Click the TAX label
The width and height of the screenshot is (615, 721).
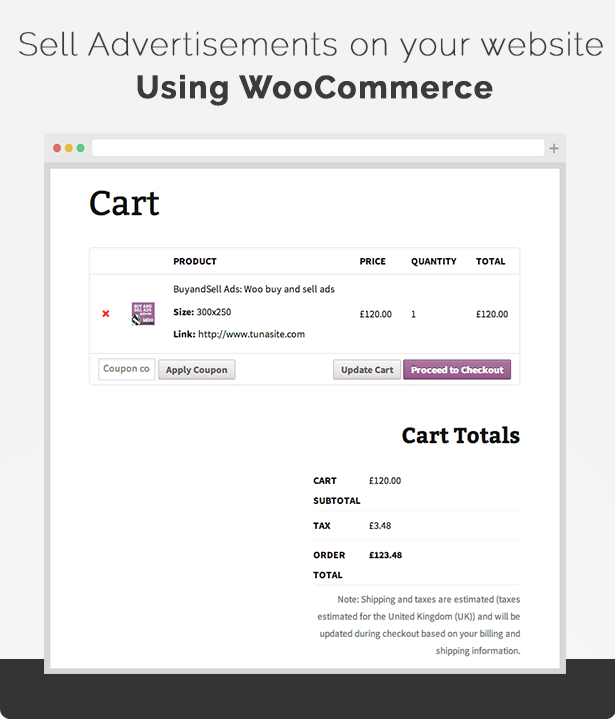(x=322, y=526)
